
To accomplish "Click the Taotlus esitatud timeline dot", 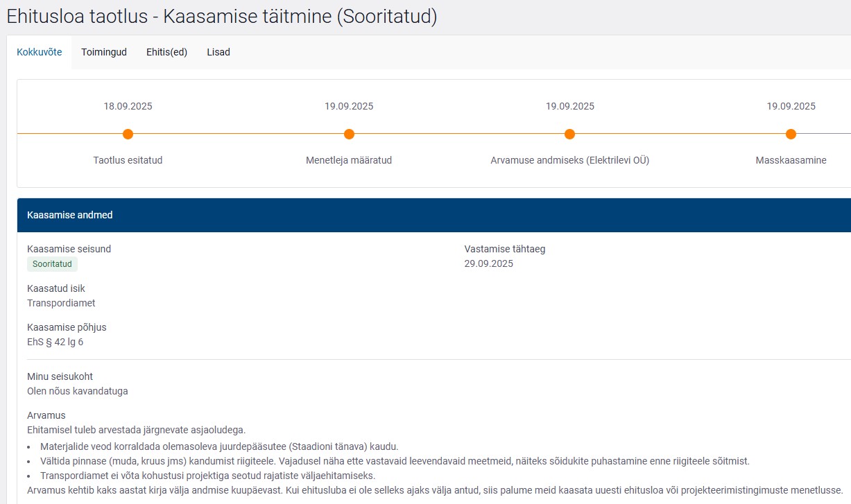I will pyautogui.click(x=128, y=134).
